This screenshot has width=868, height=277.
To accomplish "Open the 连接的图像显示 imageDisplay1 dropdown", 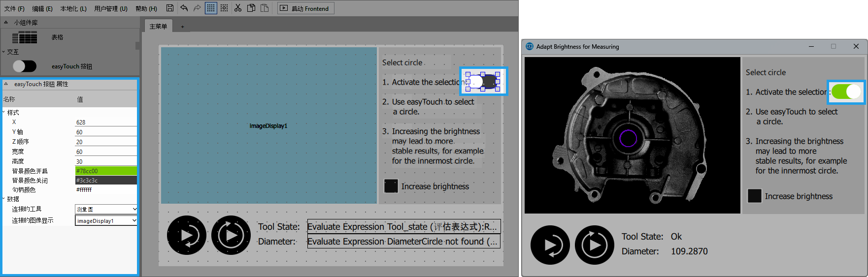I will tap(106, 221).
